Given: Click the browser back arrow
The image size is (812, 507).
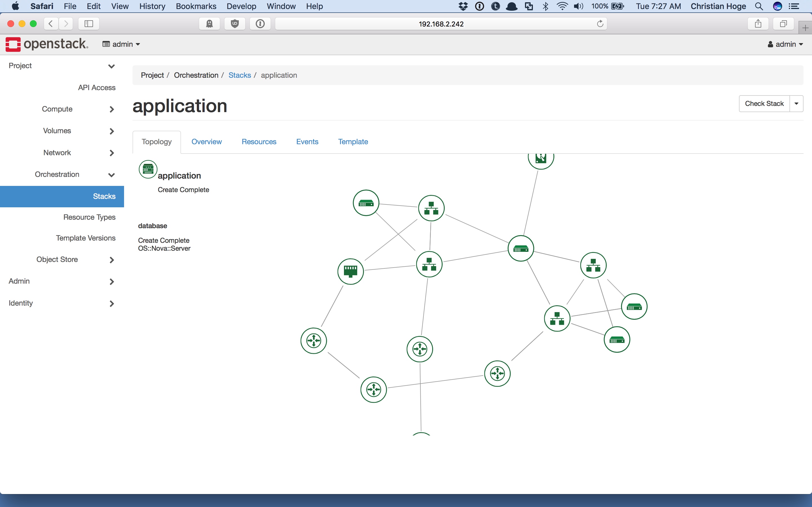Looking at the screenshot, I should (51, 24).
